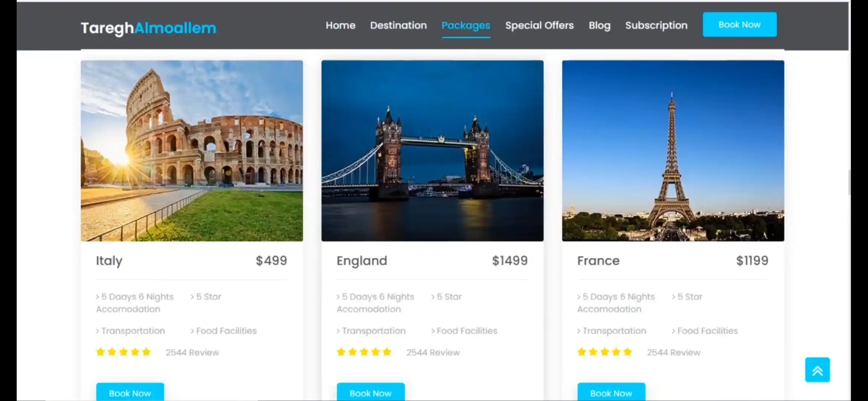Click the scroll-to-top double chevron icon
The height and width of the screenshot is (401, 868).
(817, 370)
